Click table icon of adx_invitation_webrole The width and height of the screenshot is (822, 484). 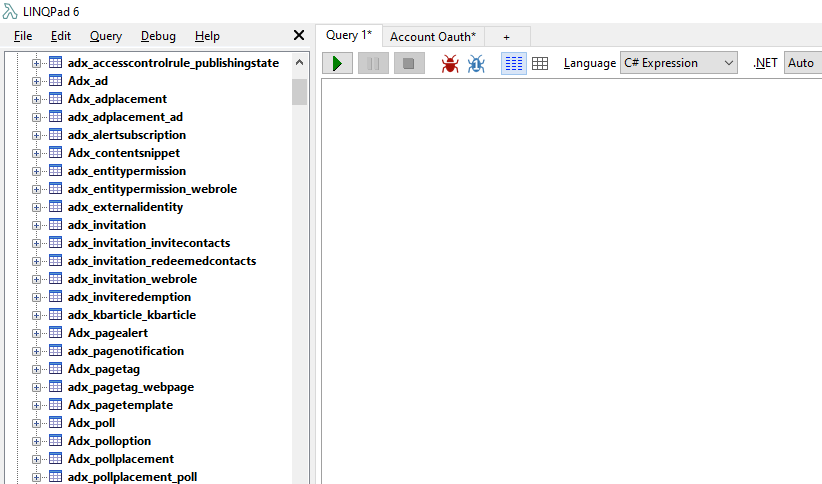(x=56, y=278)
